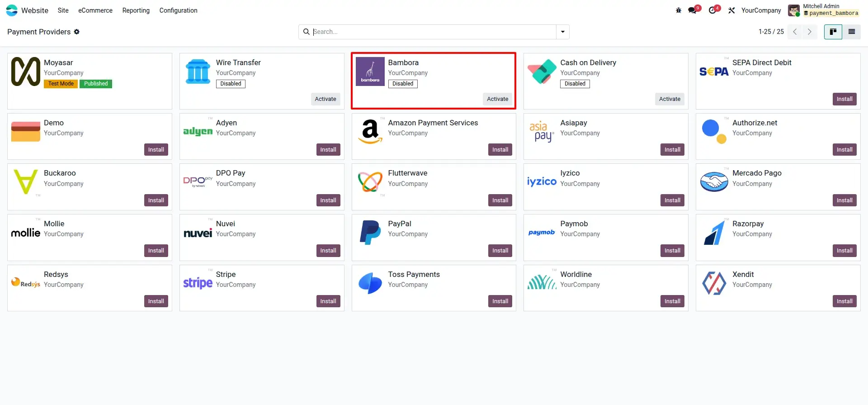
Task: Activate Cash on Delivery
Action: 670,99
